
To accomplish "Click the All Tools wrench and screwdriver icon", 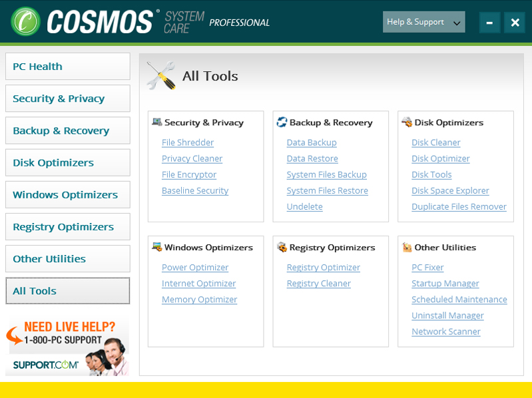I will (161, 75).
